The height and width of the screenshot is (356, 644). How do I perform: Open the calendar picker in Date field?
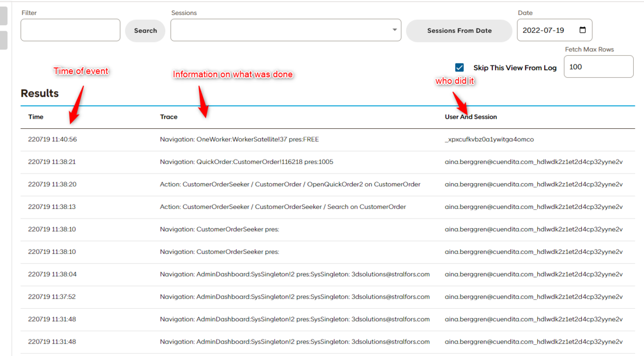click(583, 30)
